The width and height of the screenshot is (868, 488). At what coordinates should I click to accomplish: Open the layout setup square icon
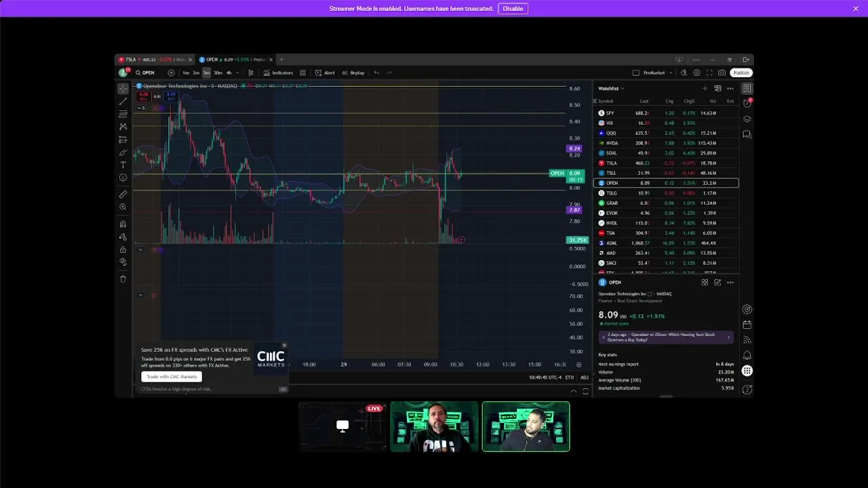635,73
